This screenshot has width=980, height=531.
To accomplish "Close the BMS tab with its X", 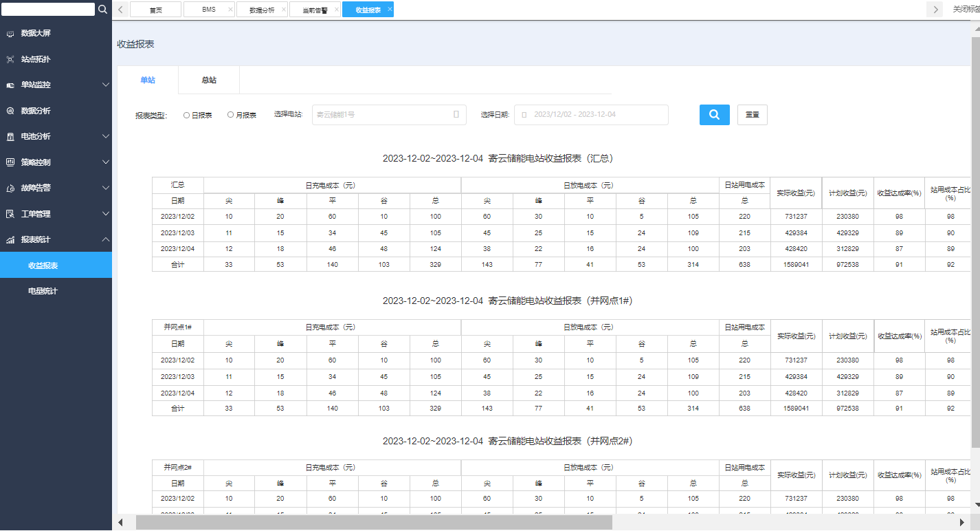I will click(230, 10).
